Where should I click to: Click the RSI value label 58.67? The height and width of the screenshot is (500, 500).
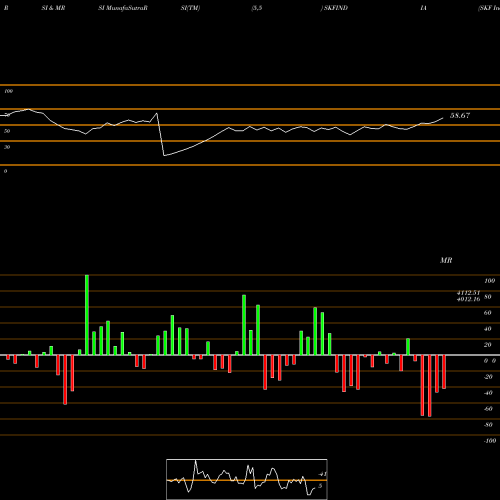point(460,116)
